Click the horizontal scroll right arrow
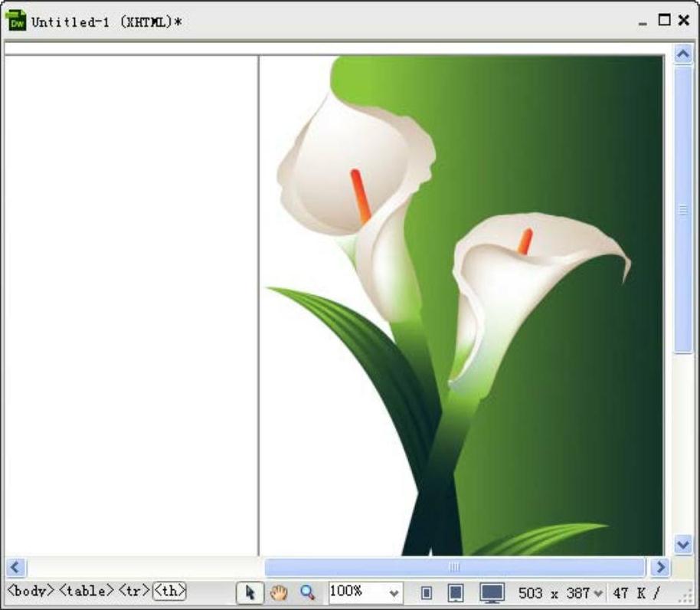 click(x=660, y=567)
